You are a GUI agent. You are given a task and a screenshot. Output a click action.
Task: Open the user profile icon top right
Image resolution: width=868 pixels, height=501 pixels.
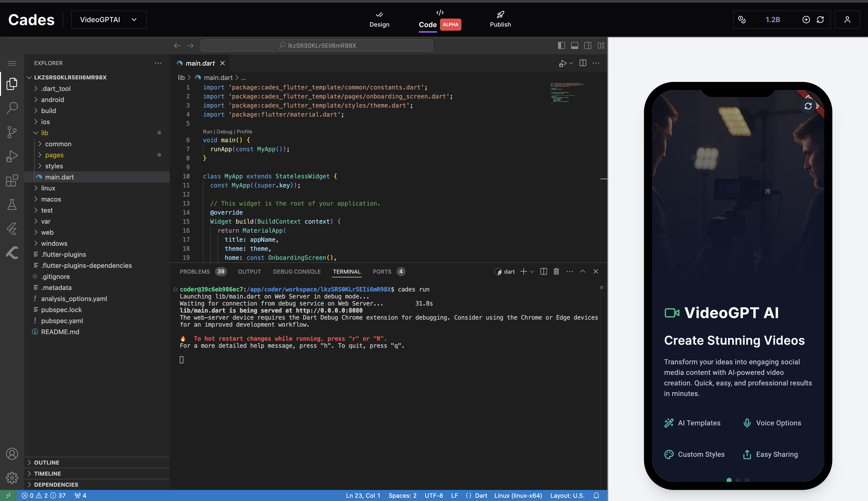(x=847, y=20)
